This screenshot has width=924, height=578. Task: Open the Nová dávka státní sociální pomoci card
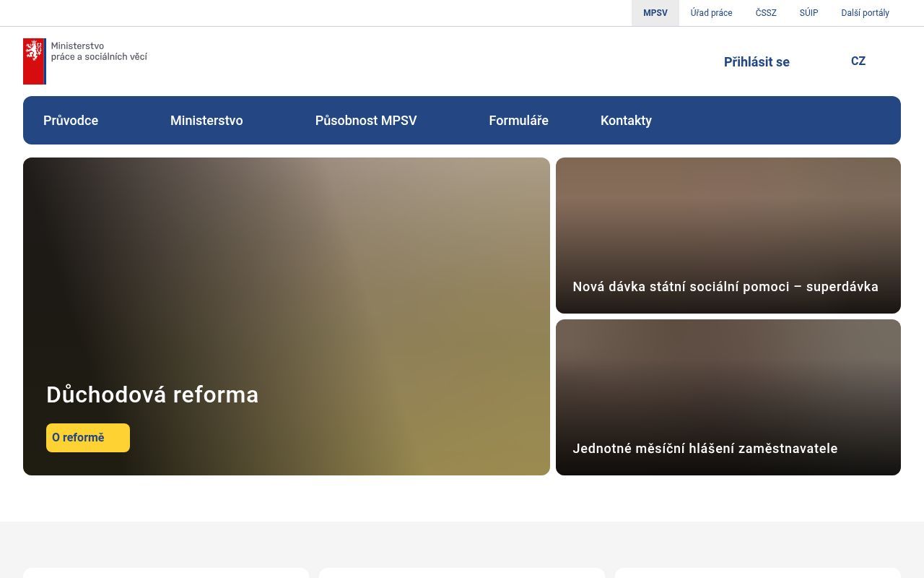(728, 236)
